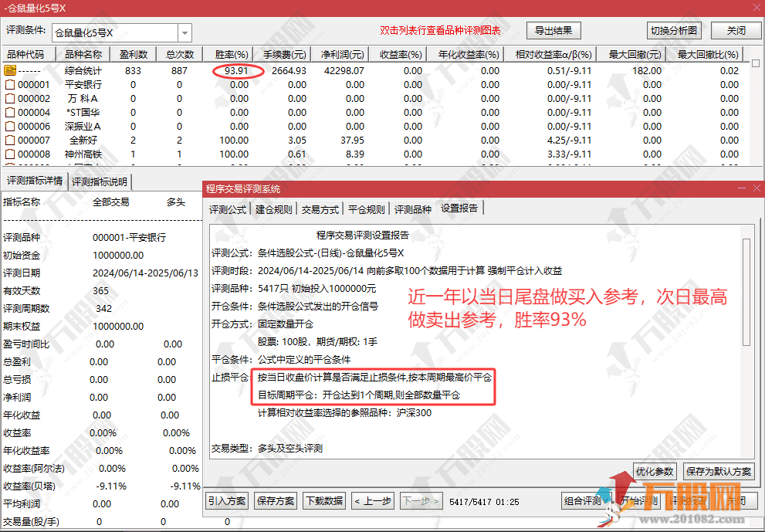Open the 评测公式 tab

point(228,209)
